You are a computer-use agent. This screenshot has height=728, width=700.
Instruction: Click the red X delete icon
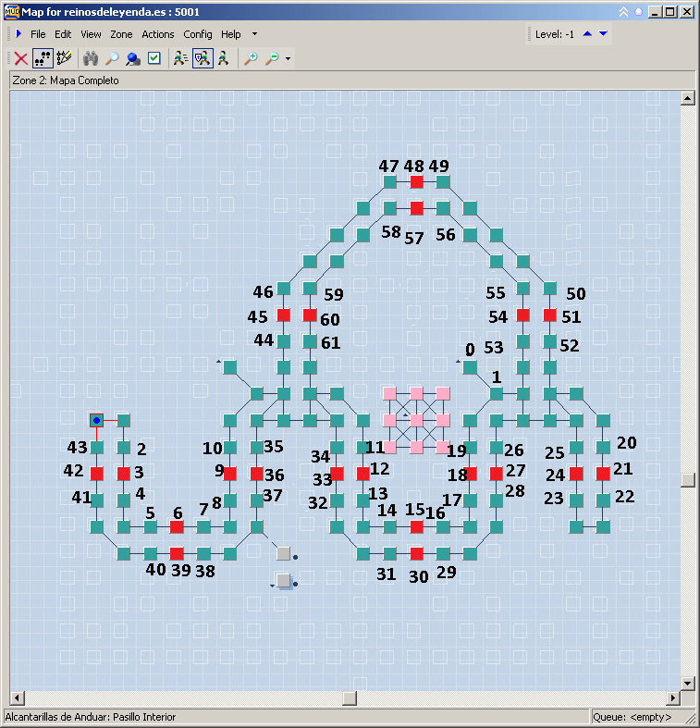20,58
